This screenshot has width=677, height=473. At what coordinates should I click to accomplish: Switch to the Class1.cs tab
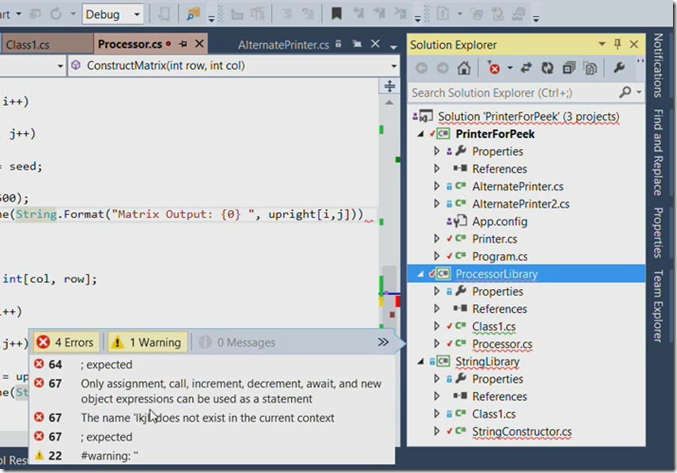(28, 44)
